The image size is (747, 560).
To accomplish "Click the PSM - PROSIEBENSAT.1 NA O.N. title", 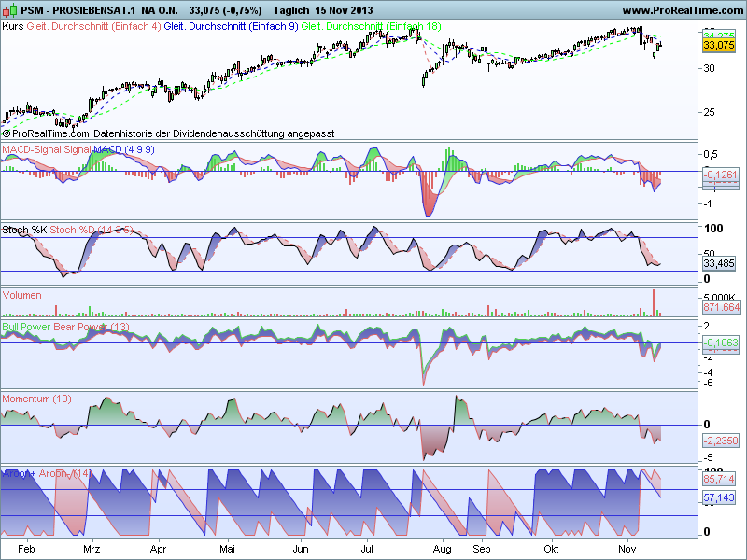I will click(100, 10).
